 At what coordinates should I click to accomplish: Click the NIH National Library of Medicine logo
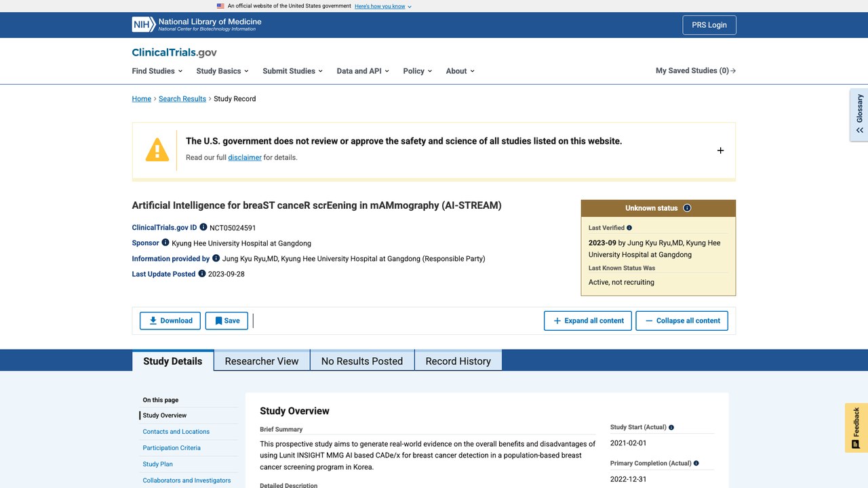(x=197, y=24)
